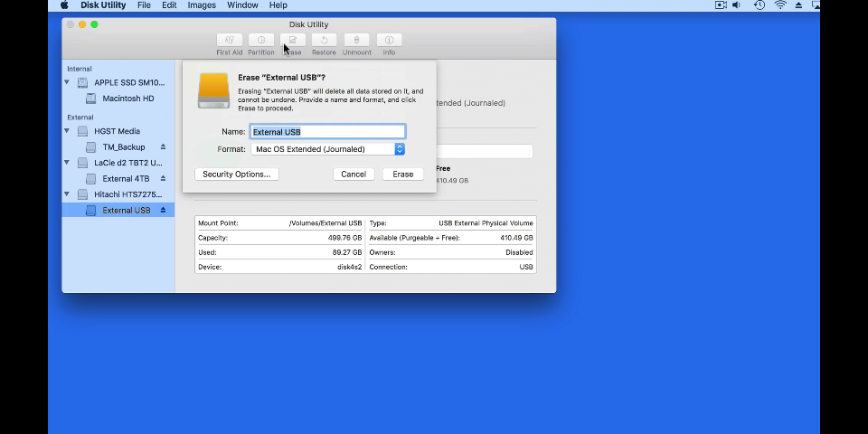The width and height of the screenshot is (868, 434).
Task: Click the First Aid toolbar icon
Action: click(229, 40)
